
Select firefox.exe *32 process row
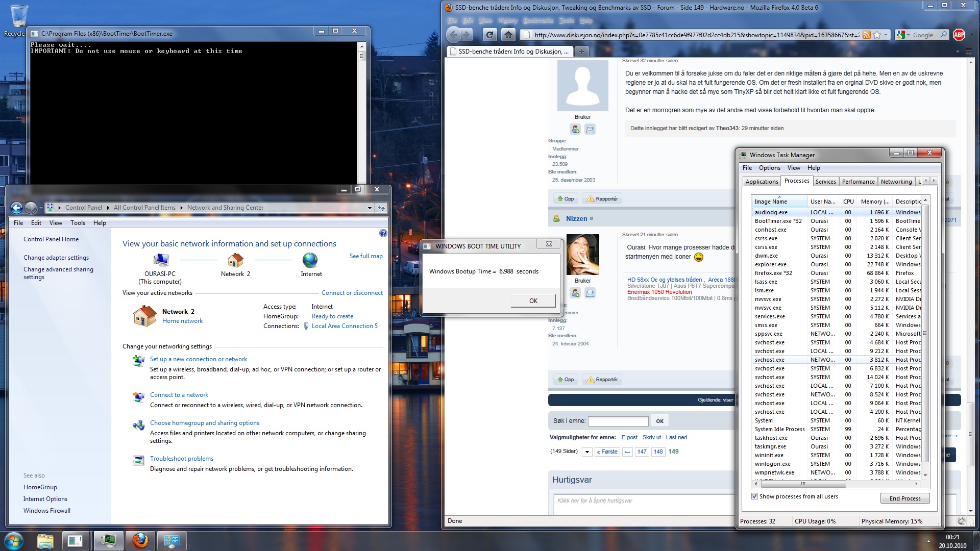pos(837,273)
